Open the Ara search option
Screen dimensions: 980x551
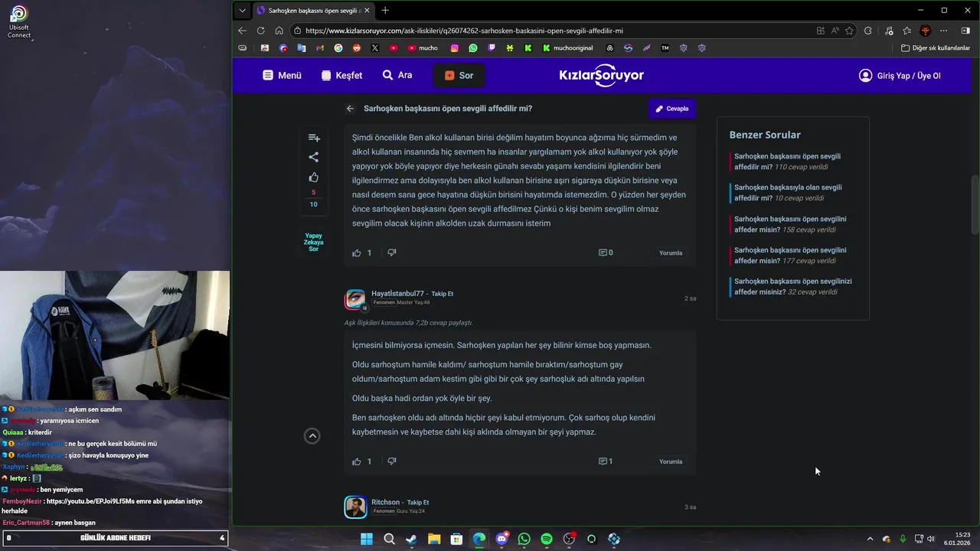pyautogui.click(x=397, y=76)
